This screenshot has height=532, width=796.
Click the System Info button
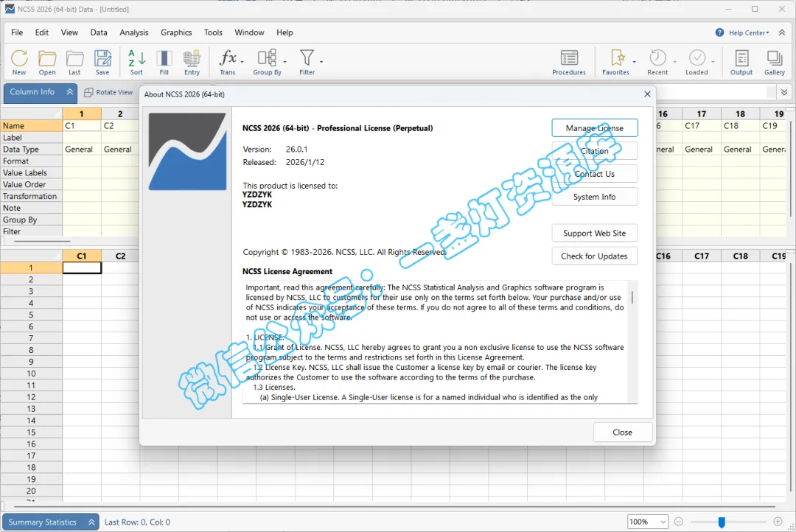pos(595,197)
